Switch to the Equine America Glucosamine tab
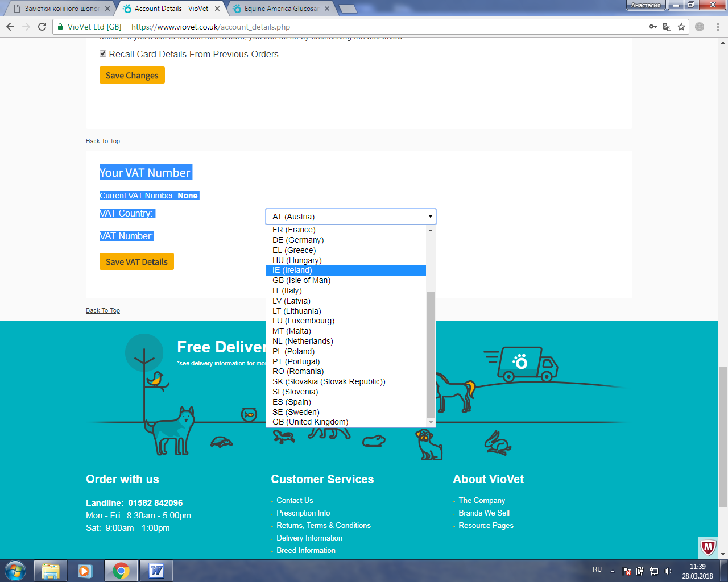 (x=281, y=9)
